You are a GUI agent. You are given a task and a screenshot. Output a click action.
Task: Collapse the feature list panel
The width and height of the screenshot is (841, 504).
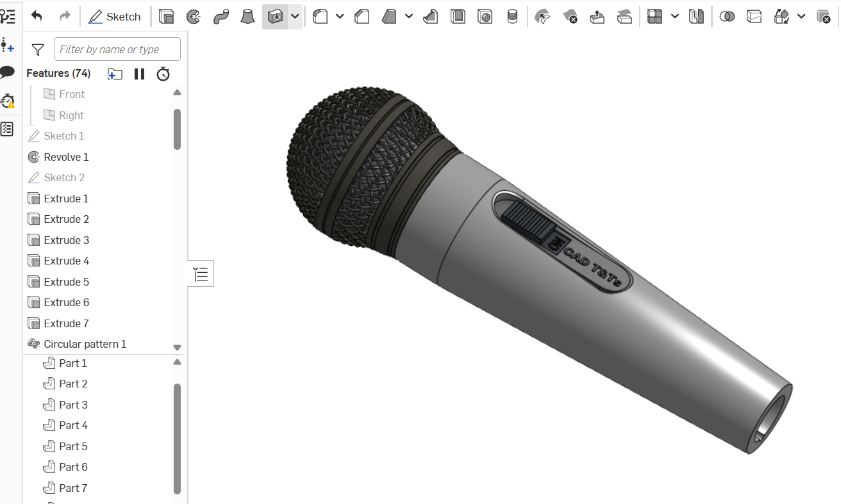pos(200,273)
